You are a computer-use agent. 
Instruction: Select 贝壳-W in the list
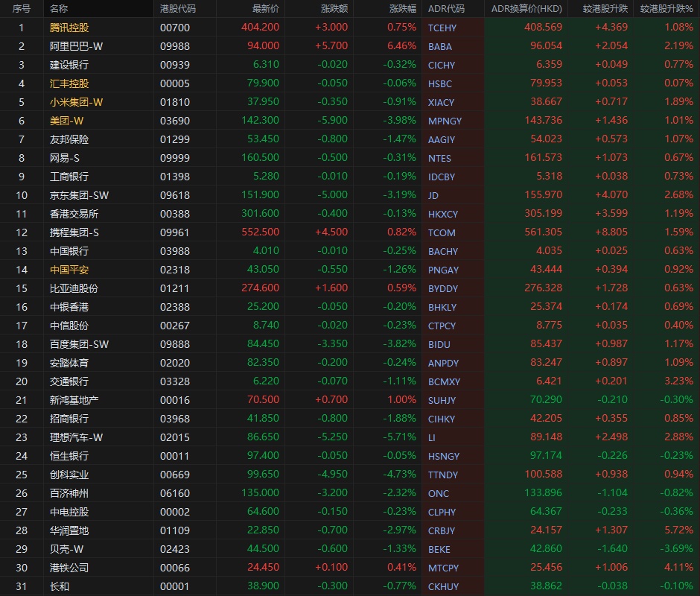pyautogui.click(x=66, y=549)
